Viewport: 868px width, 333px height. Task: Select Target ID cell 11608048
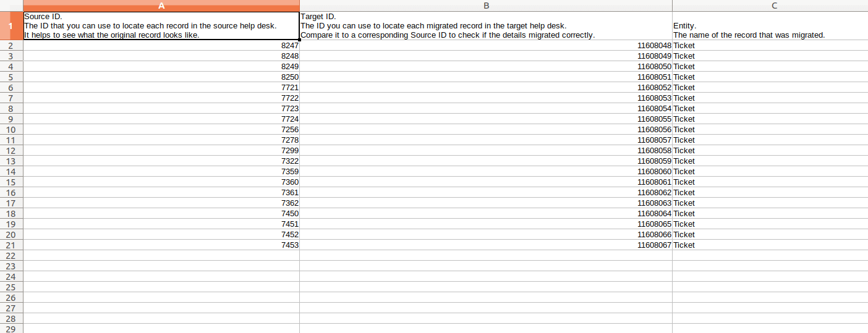click(486, 46)
